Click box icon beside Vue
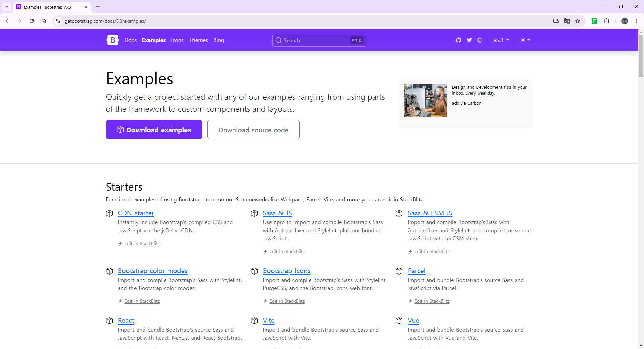Screen dimensions: 644x349 point(399,321)
